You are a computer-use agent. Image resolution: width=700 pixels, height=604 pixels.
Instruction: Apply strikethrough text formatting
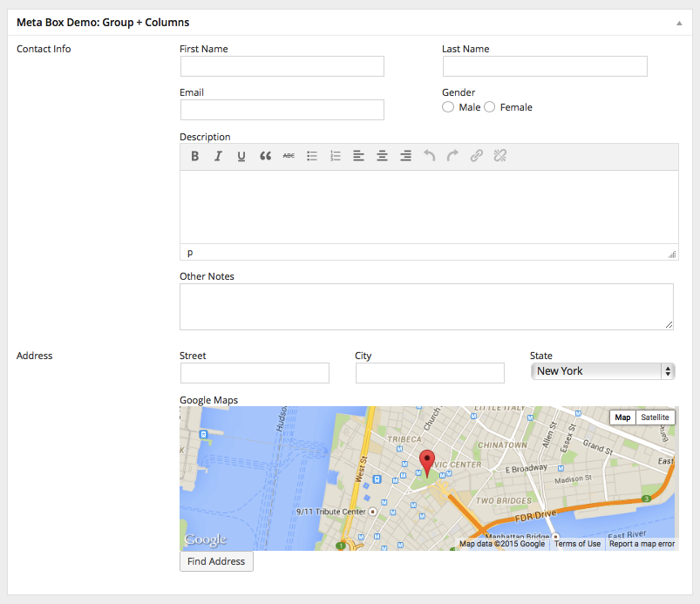coord(289,156)
